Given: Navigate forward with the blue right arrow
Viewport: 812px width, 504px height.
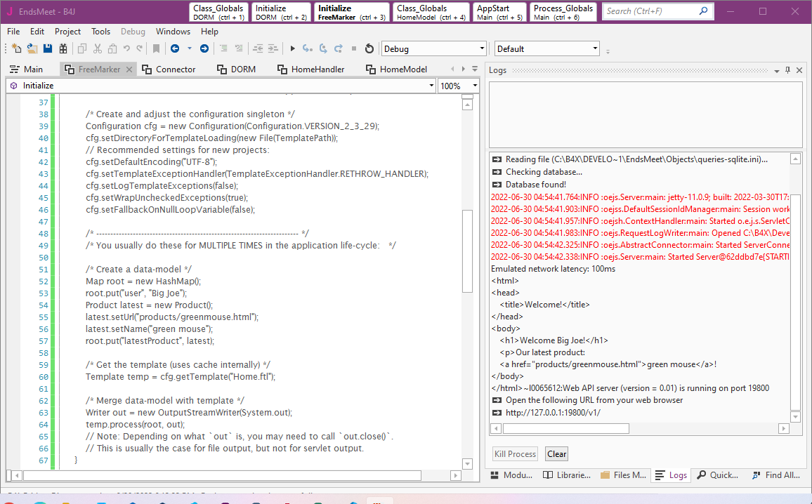Looking at the screenshot, I should [204, 48].
